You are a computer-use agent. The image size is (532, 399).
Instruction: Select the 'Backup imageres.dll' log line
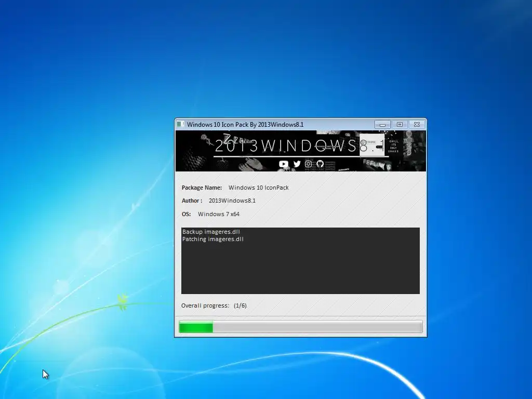pyautogui.click(x=211, y=232)
